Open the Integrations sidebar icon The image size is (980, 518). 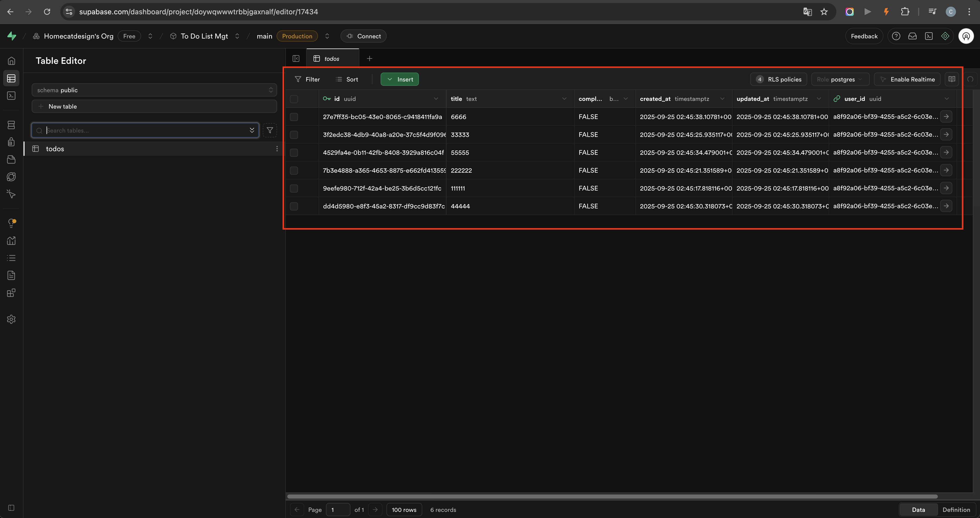coord(12,293)
